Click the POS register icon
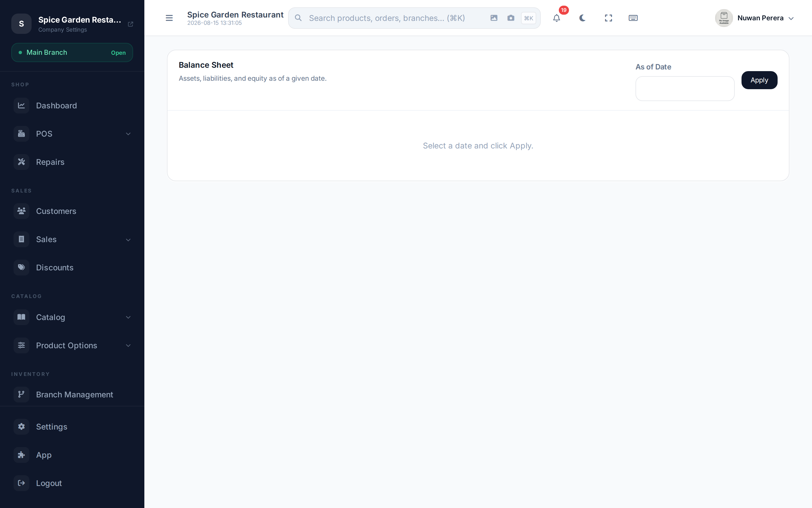The height and width of the screenshot is (508, 812). click(x=21, y=134)
